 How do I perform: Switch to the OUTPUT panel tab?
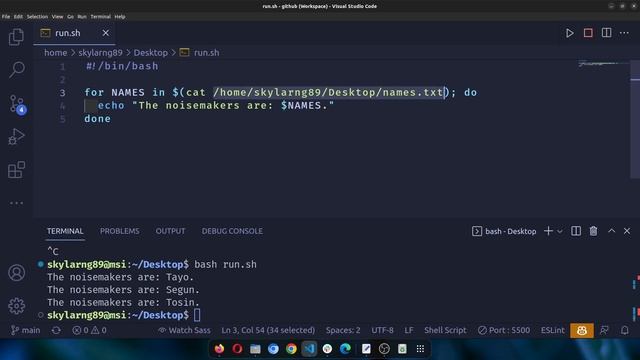pos(170,231)
